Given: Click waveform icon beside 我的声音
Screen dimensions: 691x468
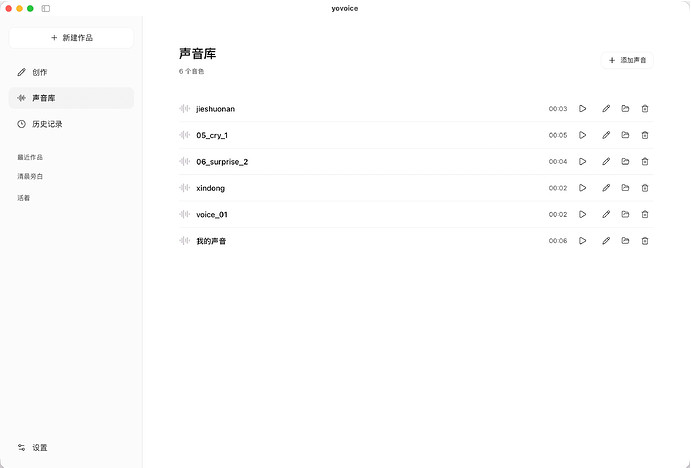Looking at the screenshot, I should pyautogui.click(x=184, y=241).
